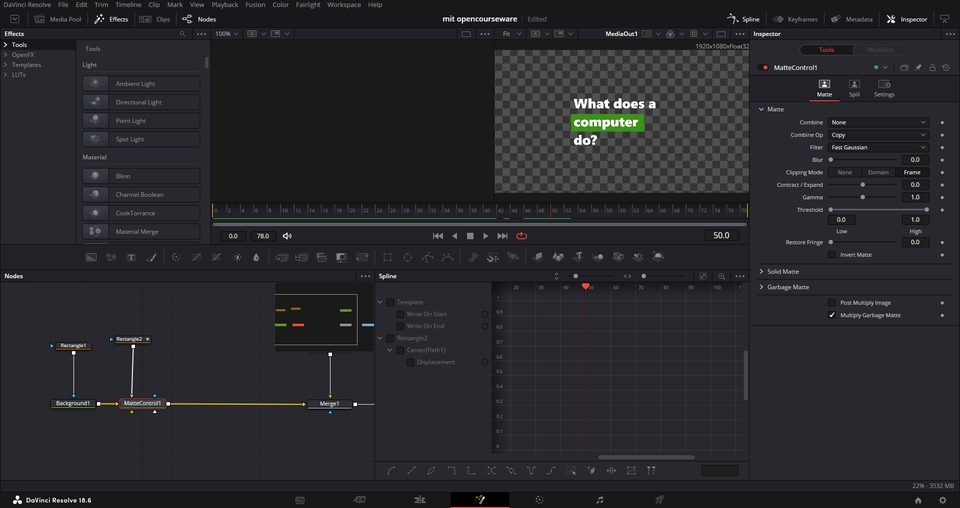
Task: Add a Merge tool from the toolbar
Action: point(281,258)
